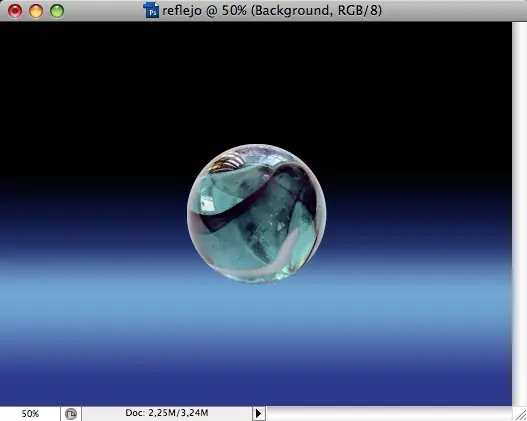Click the window resize grip in corner
Viewport: 527px width, 421px height.
[520, 414]
